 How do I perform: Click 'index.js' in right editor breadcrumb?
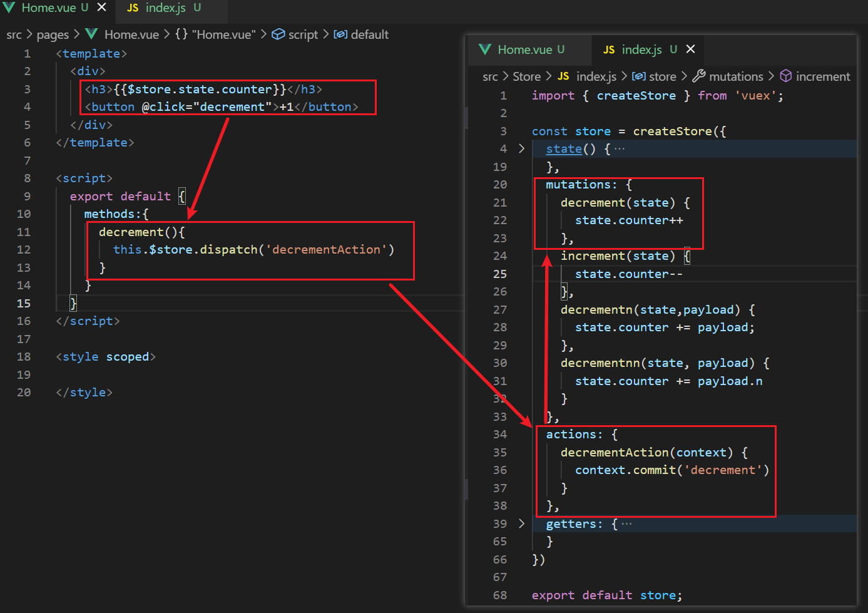[x=596, y=76]
